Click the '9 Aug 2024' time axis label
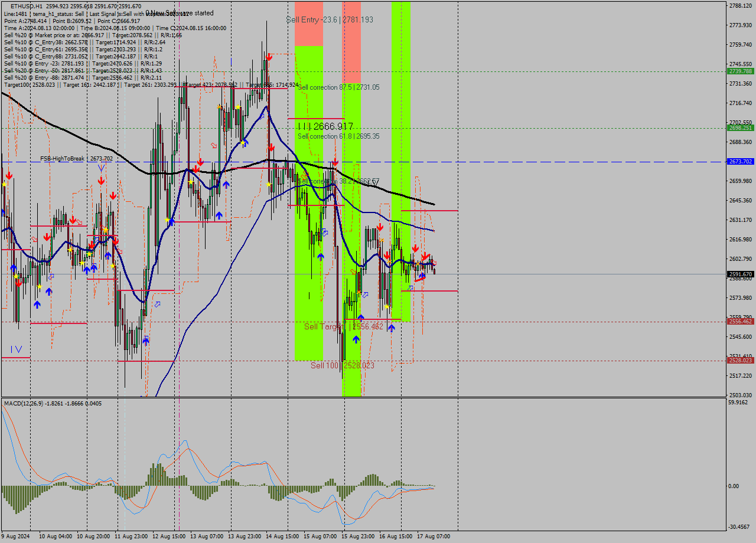The width and height of the screenshot is (756, 543). click(x=16, y=537)
